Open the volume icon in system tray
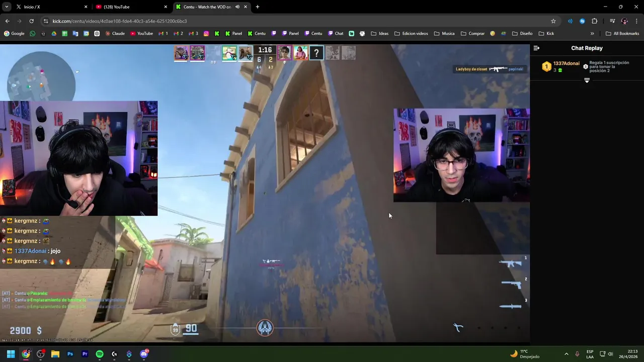The width and height of the screenshot is (644, 362). pyautogui.click(x=610, y=354)
